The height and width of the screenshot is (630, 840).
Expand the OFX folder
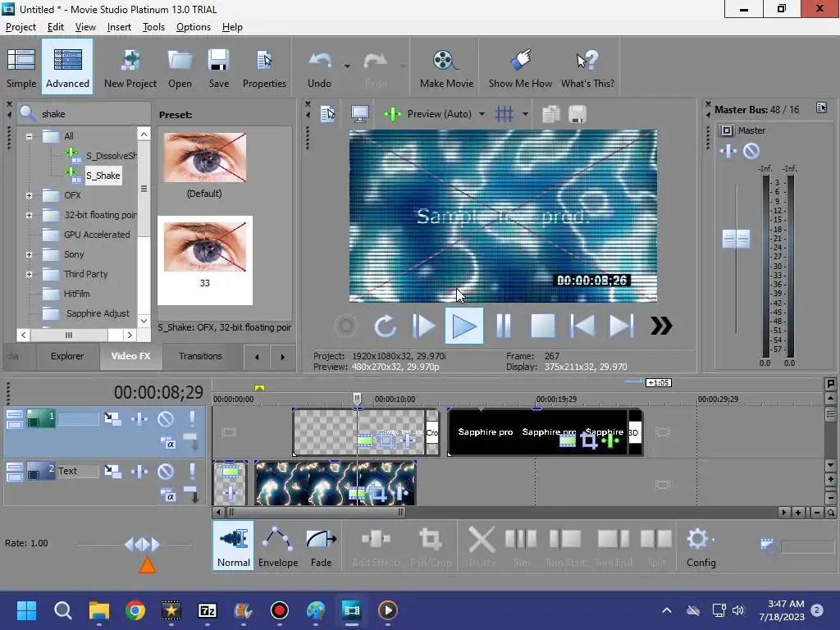click(29, 195)
